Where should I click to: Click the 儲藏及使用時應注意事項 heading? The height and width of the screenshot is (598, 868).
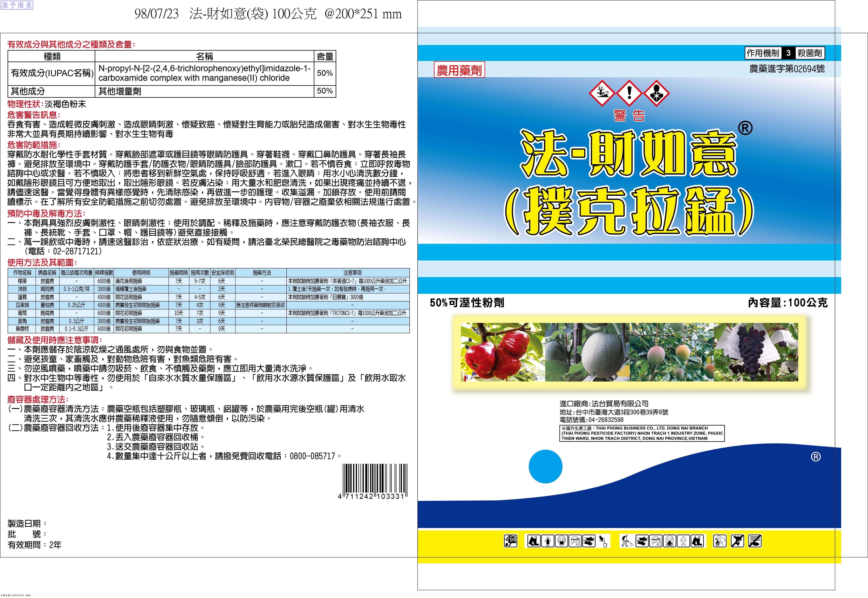tap(55, 340)
